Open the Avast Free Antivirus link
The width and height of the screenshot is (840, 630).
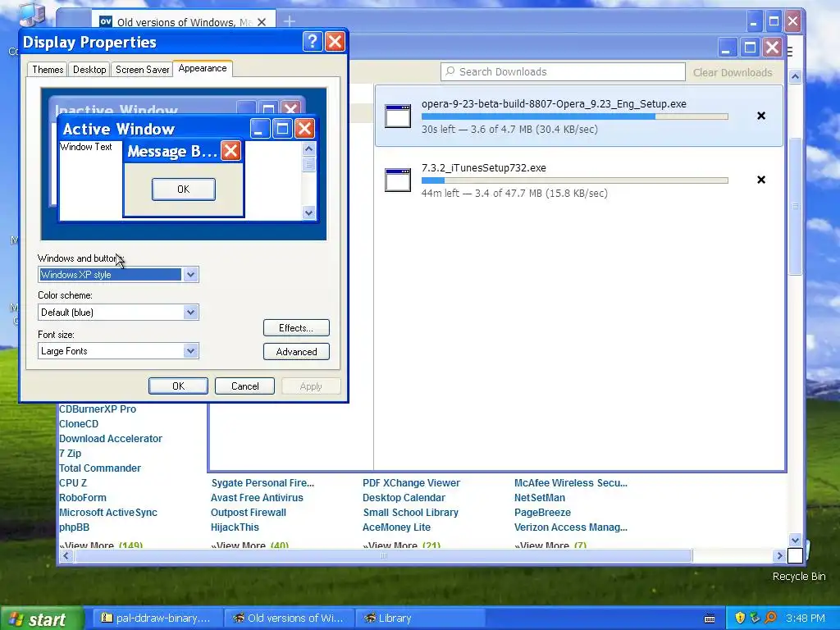point(257,498)
